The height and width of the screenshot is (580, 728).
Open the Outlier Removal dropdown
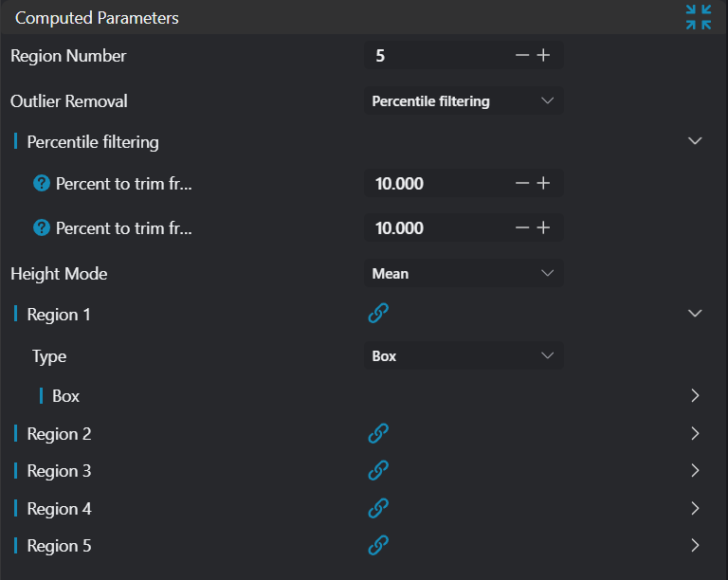[464, 100]
